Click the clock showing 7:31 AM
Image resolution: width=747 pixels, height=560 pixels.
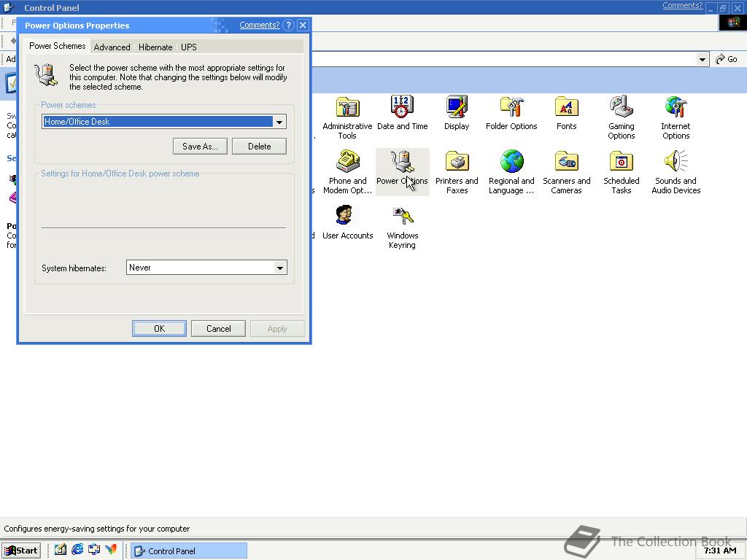pyautogui.click(x=720, y=551)
